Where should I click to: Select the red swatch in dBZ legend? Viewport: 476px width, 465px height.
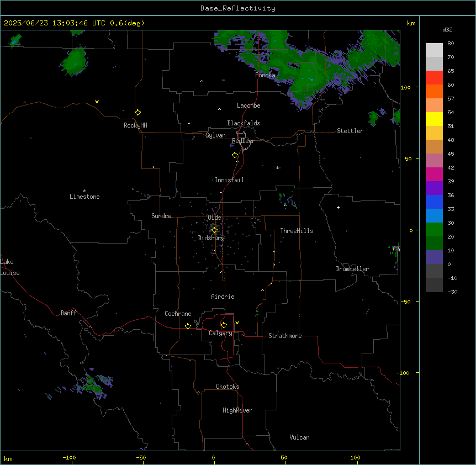[x=434, y=77]
